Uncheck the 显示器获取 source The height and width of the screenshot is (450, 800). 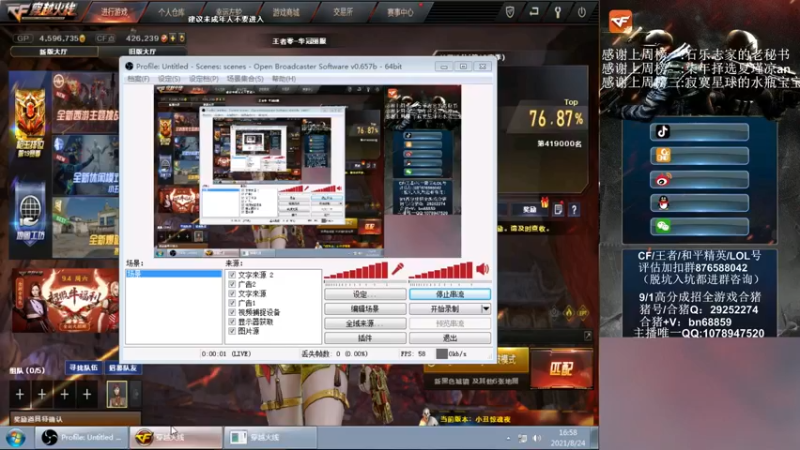[x=232, y=321]
